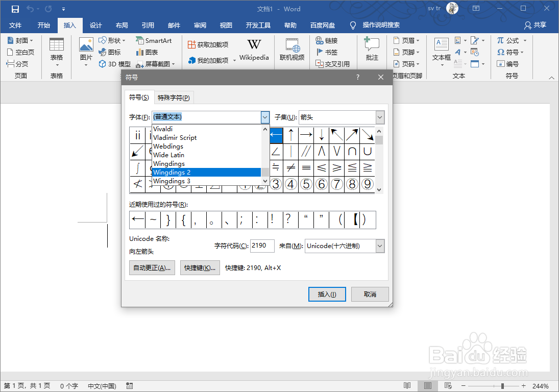Viewport: 559px width, 392px height.
Task: Expand the Screenshot dropdown in ribbon
Action: [174, 64]
